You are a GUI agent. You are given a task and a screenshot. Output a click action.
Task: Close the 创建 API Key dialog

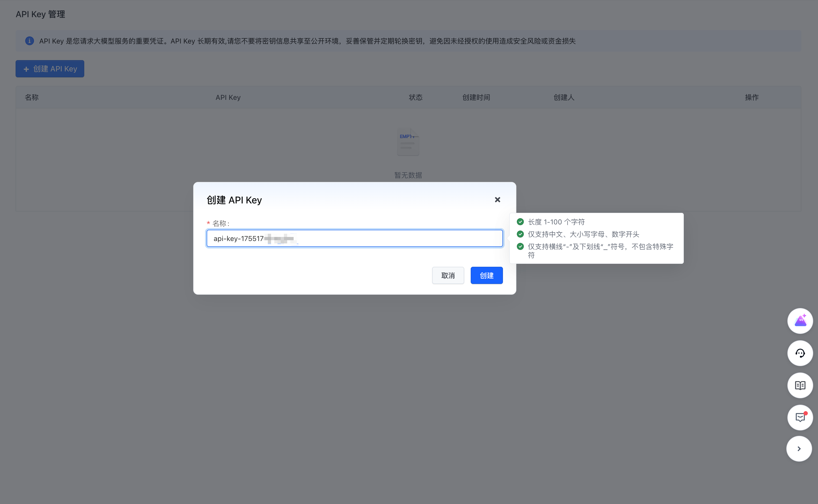pyautogui.click(x=497, y=200)
